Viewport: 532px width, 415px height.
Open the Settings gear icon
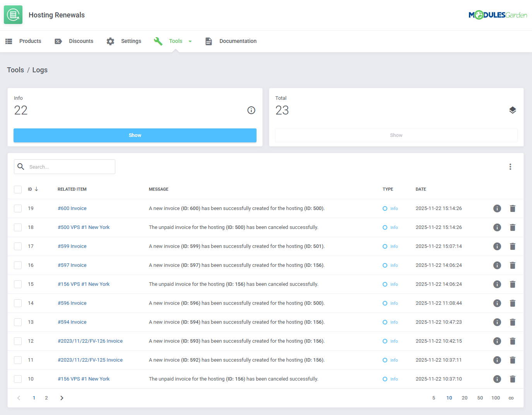click(110, 41)
